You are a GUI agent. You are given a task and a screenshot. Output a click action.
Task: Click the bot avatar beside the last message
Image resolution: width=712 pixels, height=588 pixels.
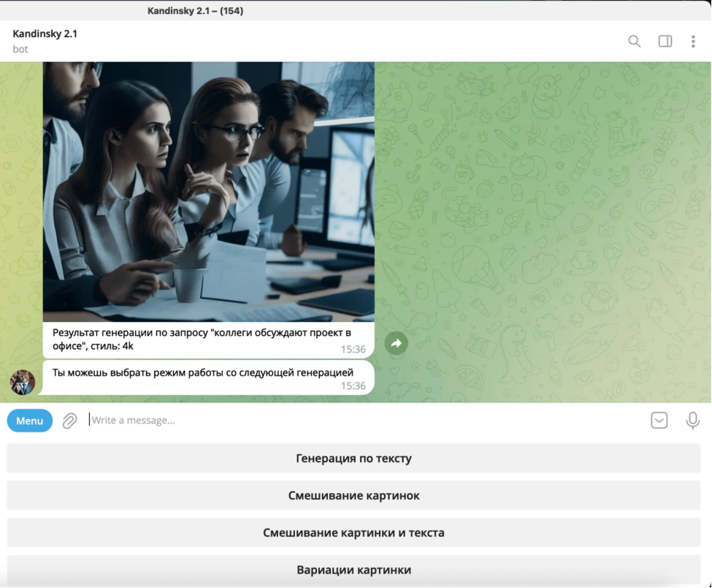[x=22, y=382]
